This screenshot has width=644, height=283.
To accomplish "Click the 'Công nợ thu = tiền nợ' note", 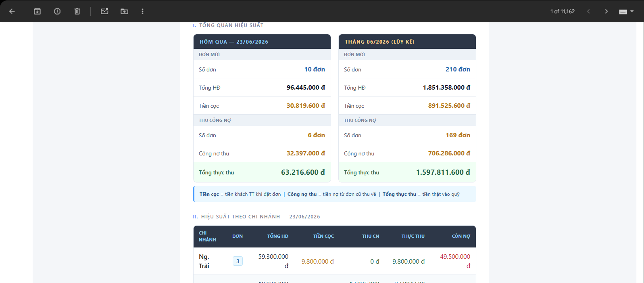I will [x=331, y=194].
